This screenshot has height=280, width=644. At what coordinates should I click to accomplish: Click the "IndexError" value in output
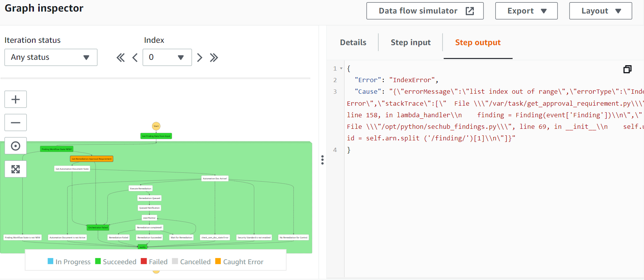412,80
